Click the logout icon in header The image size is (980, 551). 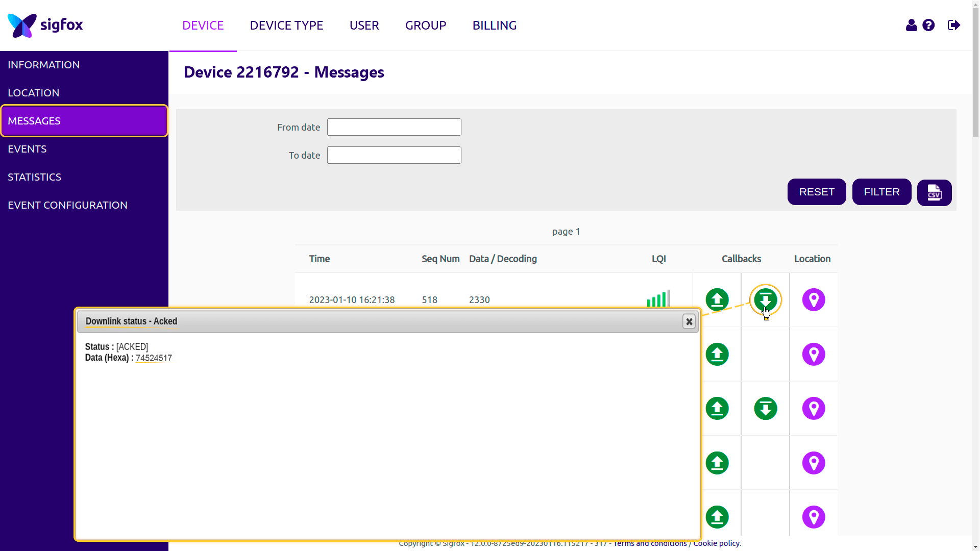[x=953, y=25]
